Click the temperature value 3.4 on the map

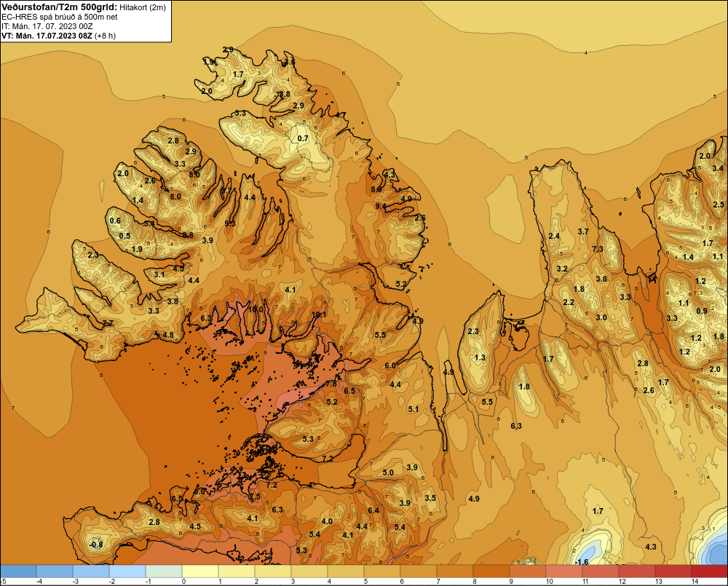click(x=718, y=168)
